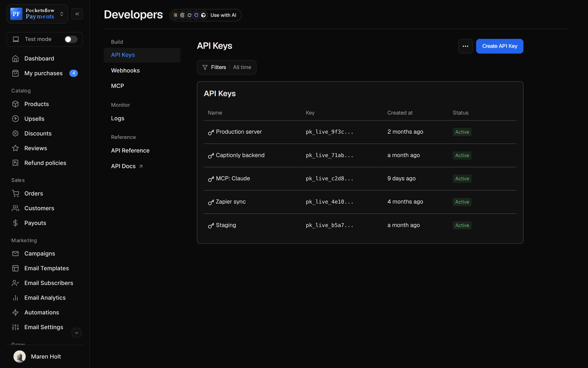Click the Email Analytics bar chart icon
The width and height of the screenshot is (588, 368).
click(x=16, y=298)
